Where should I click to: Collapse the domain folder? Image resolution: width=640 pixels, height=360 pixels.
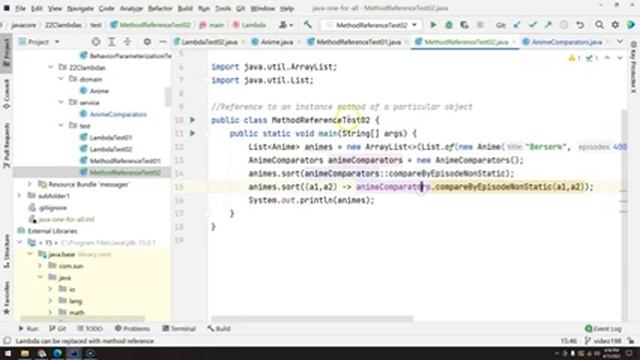[x=61, y=79]
